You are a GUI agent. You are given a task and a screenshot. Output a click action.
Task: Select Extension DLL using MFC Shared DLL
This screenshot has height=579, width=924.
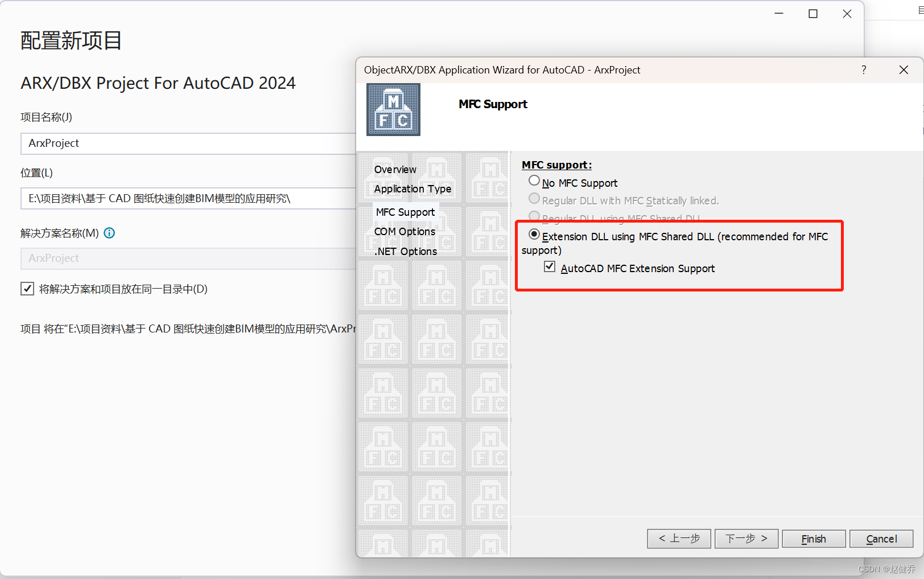(x=534, y=234)
